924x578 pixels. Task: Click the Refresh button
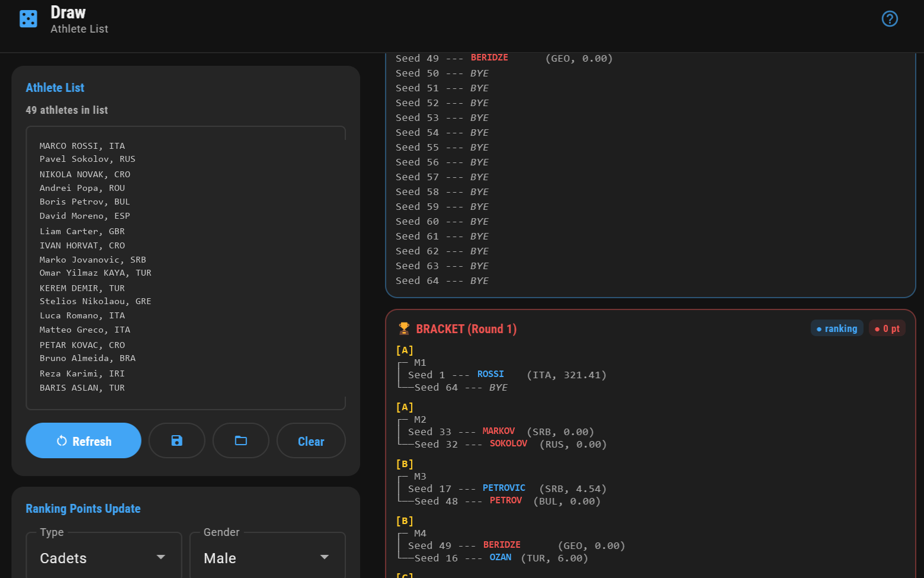(x=84, y=440)
